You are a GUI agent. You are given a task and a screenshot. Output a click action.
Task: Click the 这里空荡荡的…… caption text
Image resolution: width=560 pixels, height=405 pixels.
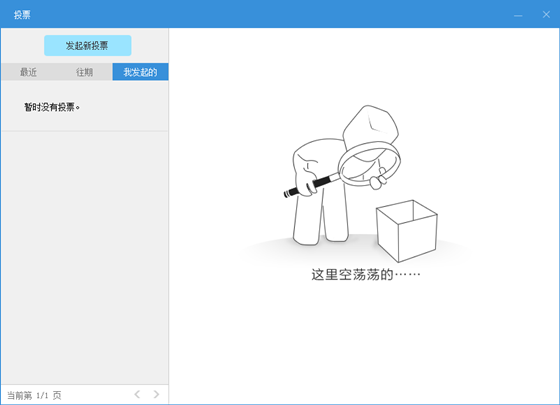366,275
